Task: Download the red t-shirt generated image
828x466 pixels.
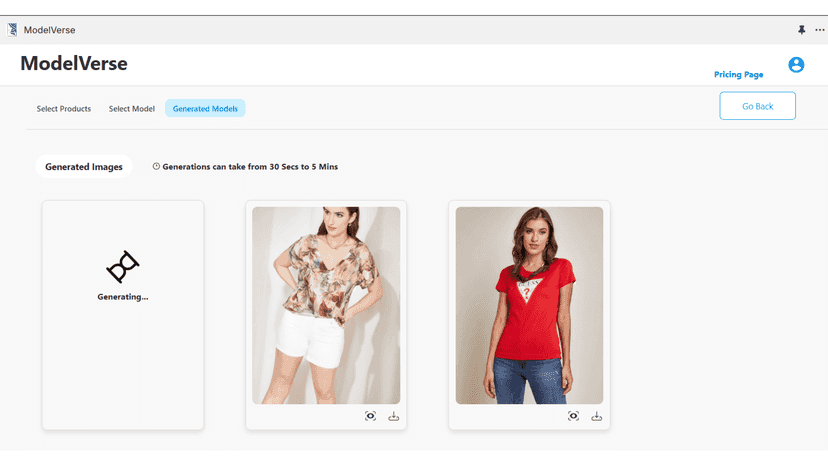Action: (x=596, y=416)
